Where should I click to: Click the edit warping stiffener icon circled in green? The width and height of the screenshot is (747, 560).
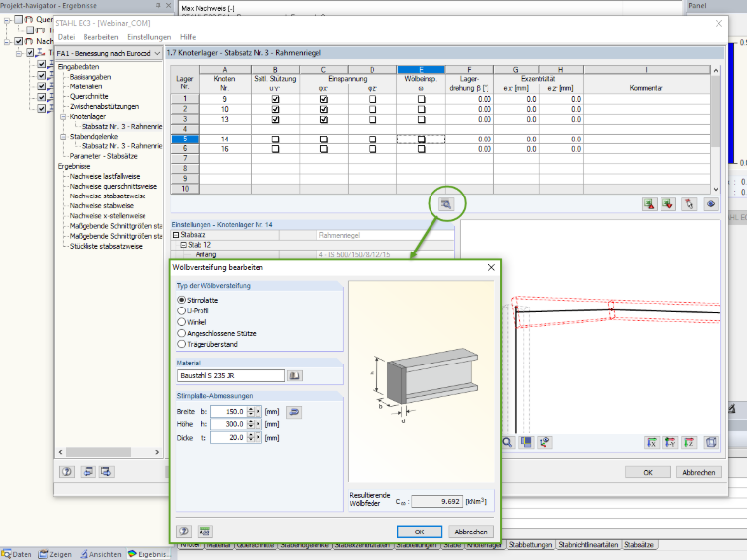tap(446, 204)
